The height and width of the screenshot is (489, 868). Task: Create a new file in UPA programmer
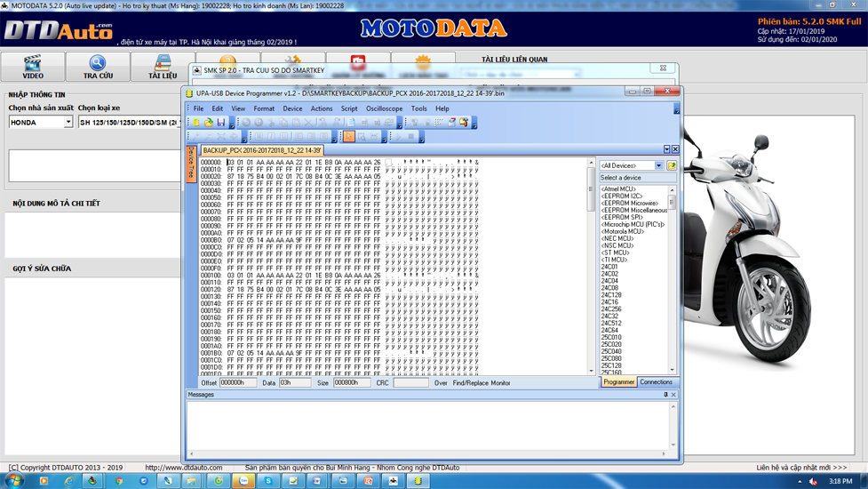(196, 123)
